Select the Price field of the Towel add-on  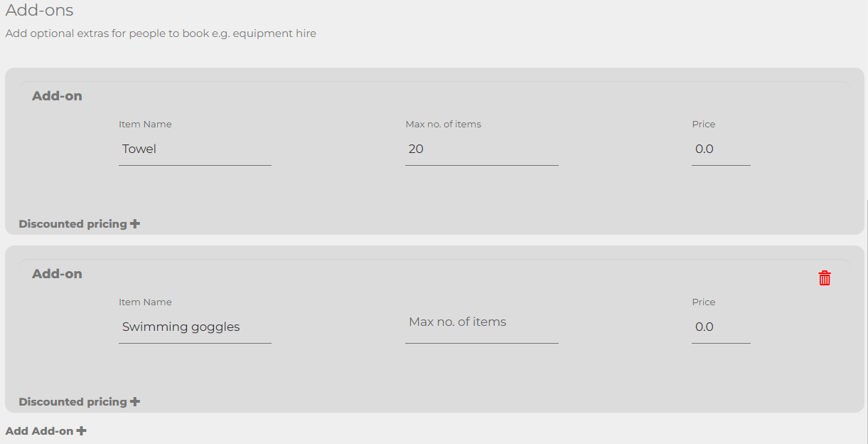721,149
